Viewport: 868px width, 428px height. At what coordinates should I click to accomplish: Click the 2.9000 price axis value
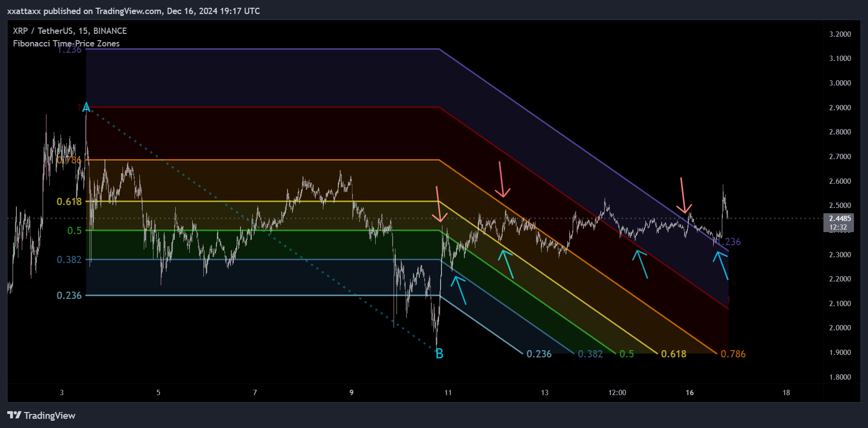[840, 108]
